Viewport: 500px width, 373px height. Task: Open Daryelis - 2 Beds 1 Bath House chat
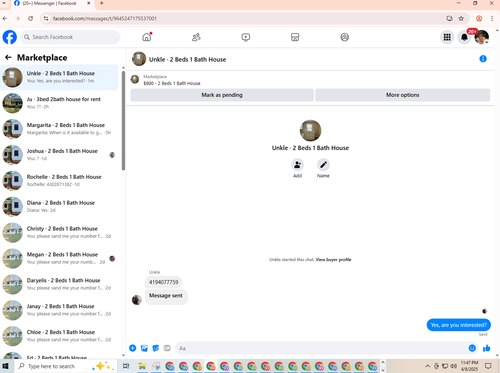pyautogui.click(x=59, y=284)
